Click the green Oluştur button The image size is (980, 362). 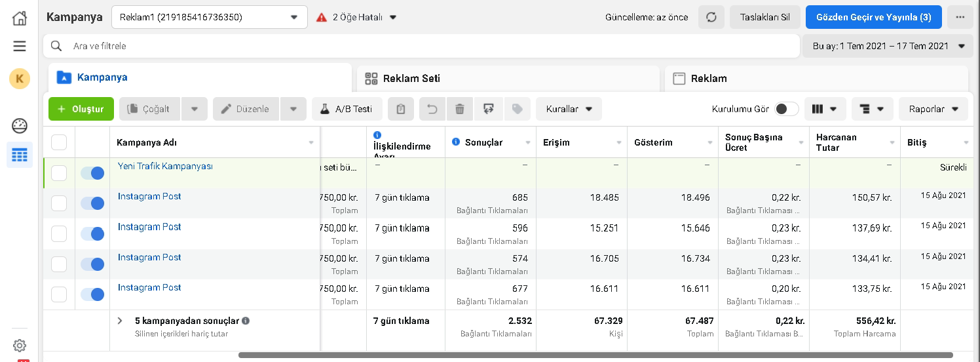click(x=81, y=109)
